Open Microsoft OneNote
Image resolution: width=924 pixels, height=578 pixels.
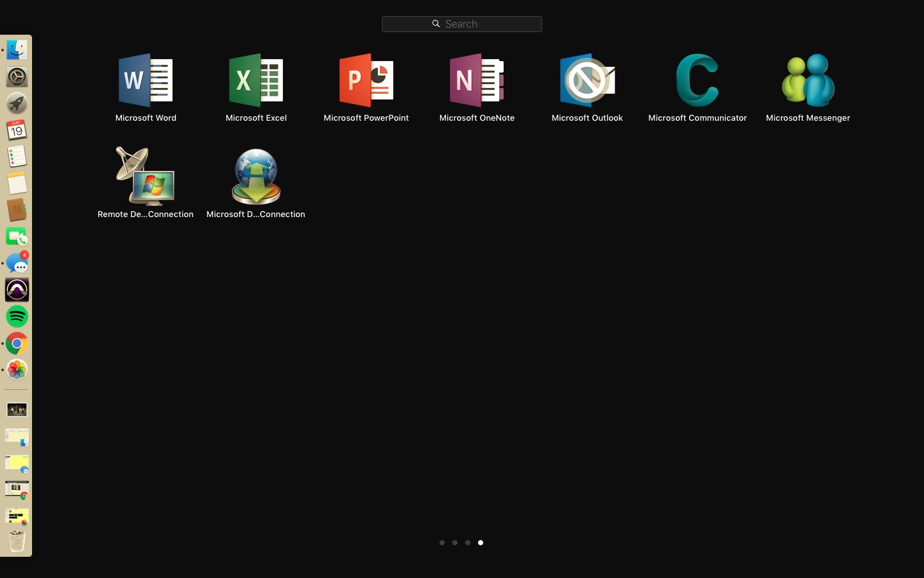[x=477, y=80]
